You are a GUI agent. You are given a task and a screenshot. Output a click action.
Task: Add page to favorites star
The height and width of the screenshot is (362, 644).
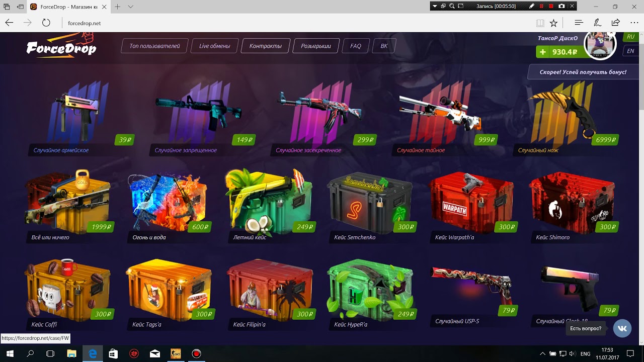click(554, 23)
